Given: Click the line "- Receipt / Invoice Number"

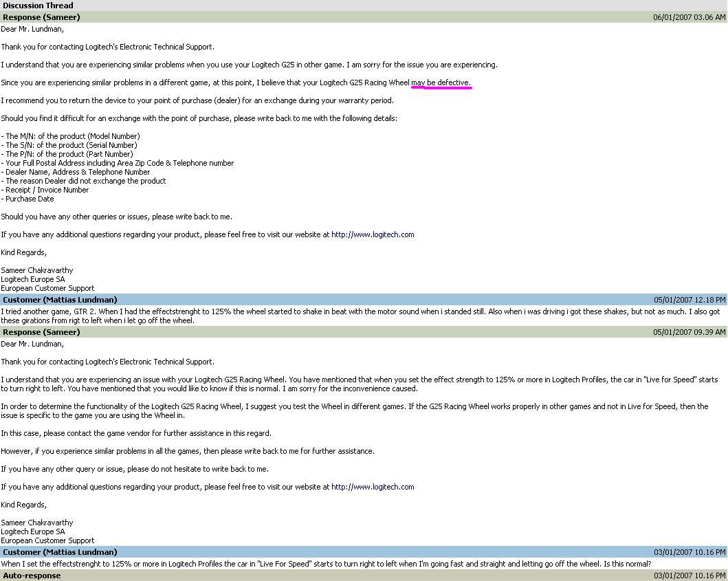Looking at the screenshot, I should [45, 190].
